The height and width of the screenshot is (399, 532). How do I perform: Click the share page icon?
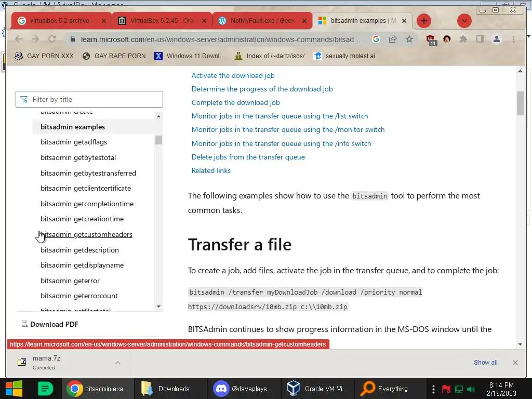click(393, 39)
